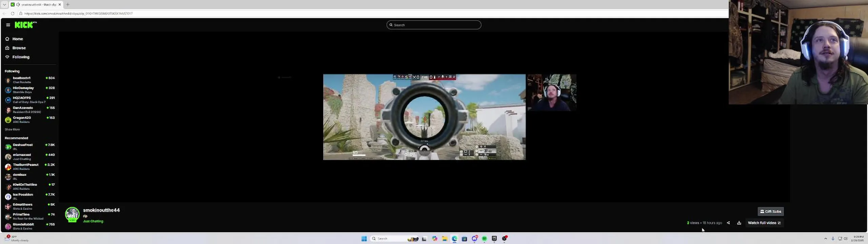Click the Kick search input field
This screenshot has width=868, height=244.
434,25
